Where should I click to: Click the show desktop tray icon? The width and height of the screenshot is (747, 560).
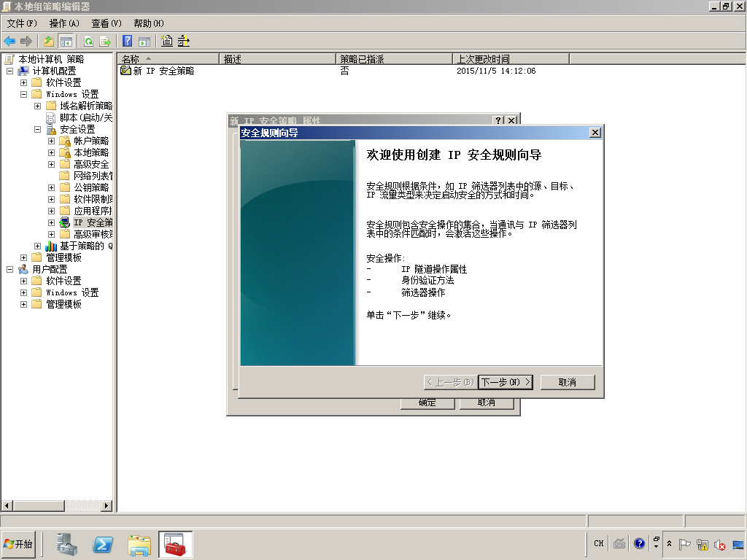point(738,544)
